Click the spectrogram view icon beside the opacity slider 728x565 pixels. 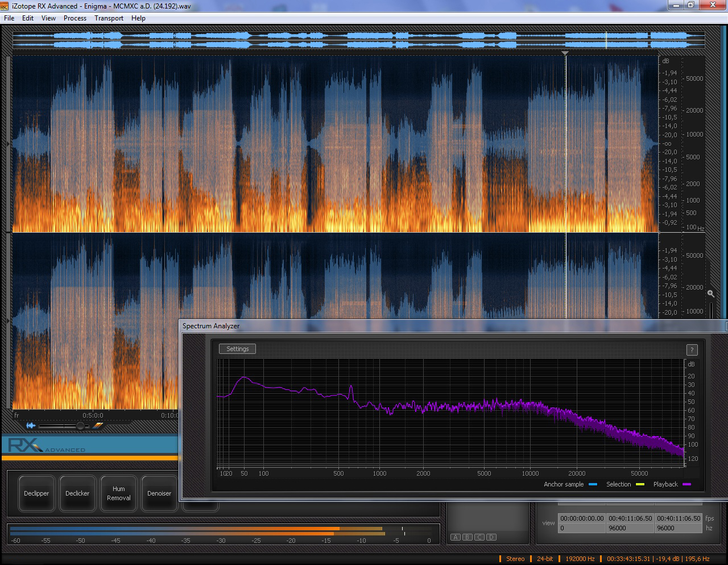pyautogui.click(x=98, y=426)
